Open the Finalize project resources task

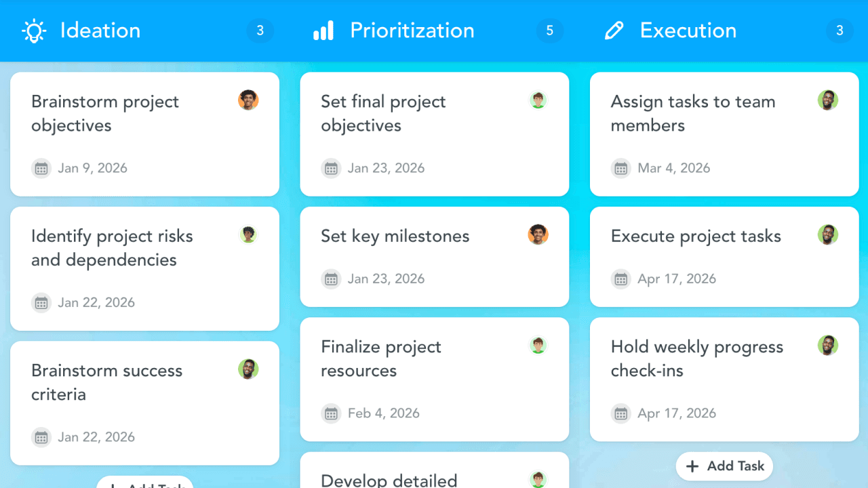point(434,380)
